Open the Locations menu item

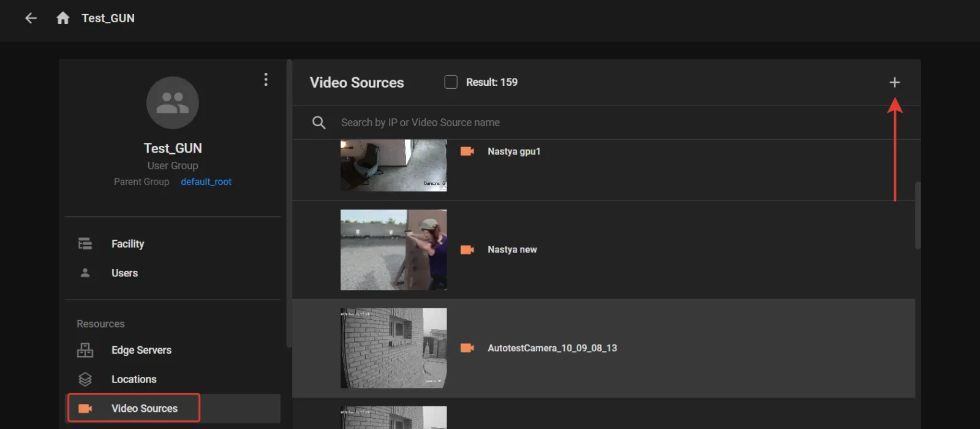pos(173,379)
